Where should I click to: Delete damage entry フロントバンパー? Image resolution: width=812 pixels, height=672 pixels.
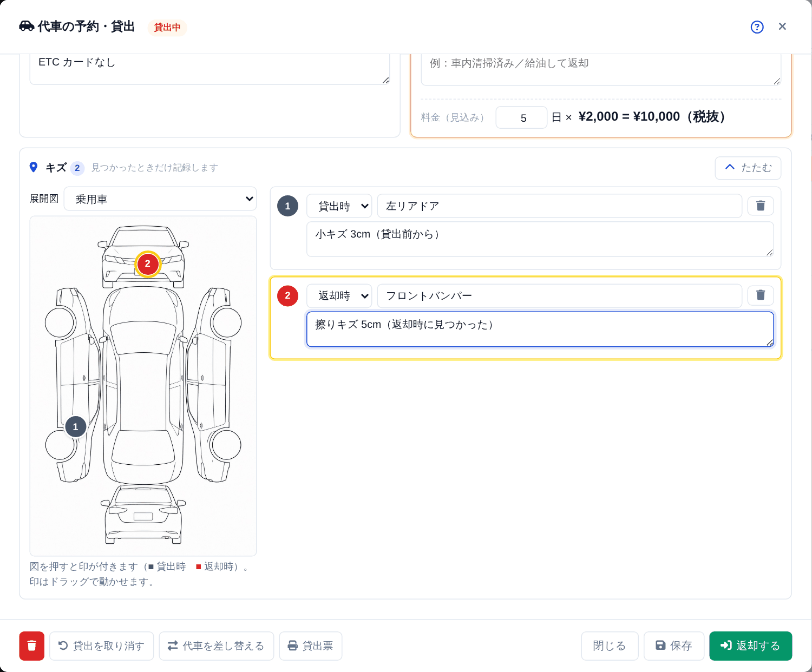761,295
